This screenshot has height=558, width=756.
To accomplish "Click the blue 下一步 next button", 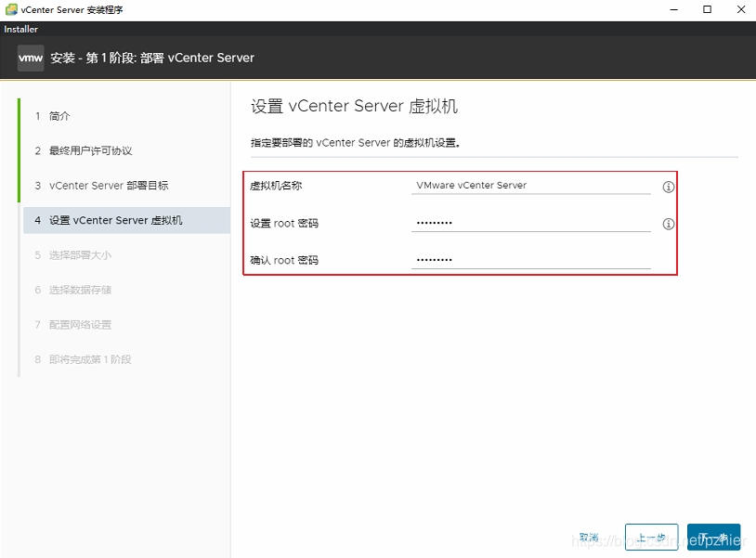I will coord(713,537).
